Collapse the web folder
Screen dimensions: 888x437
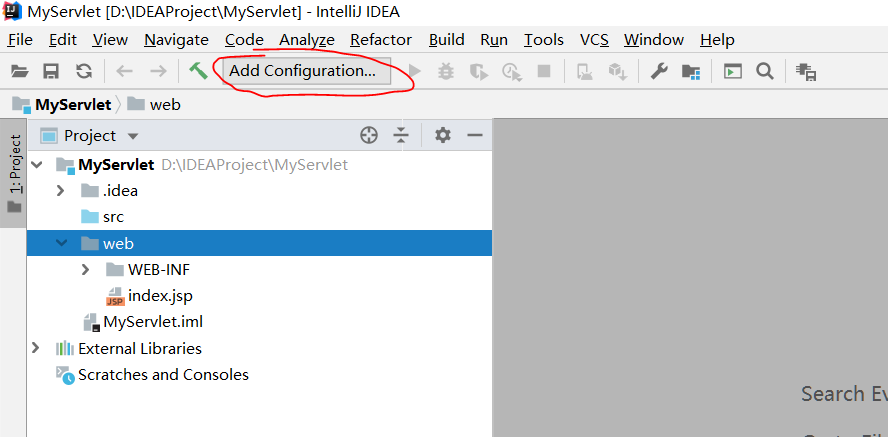pos(61,243)
